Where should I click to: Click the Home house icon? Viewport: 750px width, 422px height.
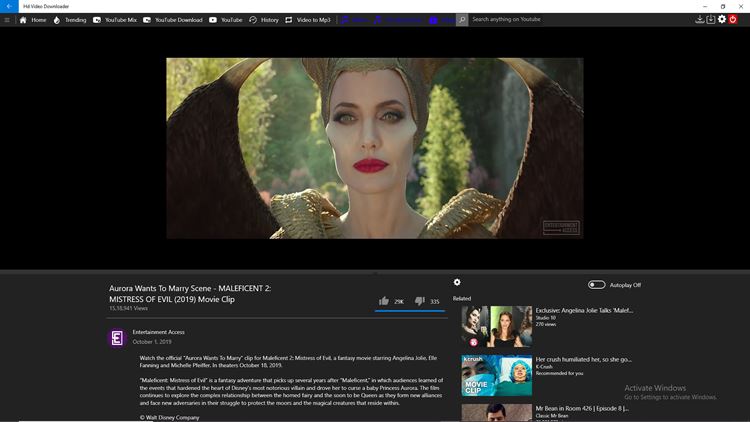(23, 20)
